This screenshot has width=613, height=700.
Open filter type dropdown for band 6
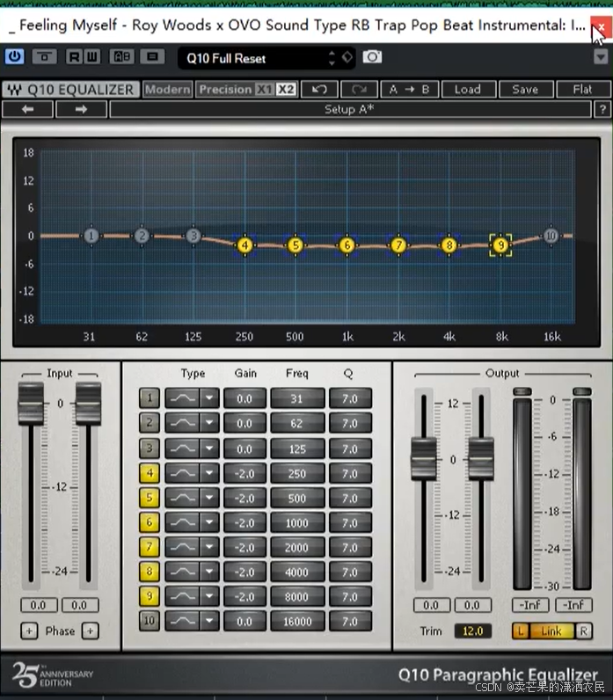coord(209,521)
